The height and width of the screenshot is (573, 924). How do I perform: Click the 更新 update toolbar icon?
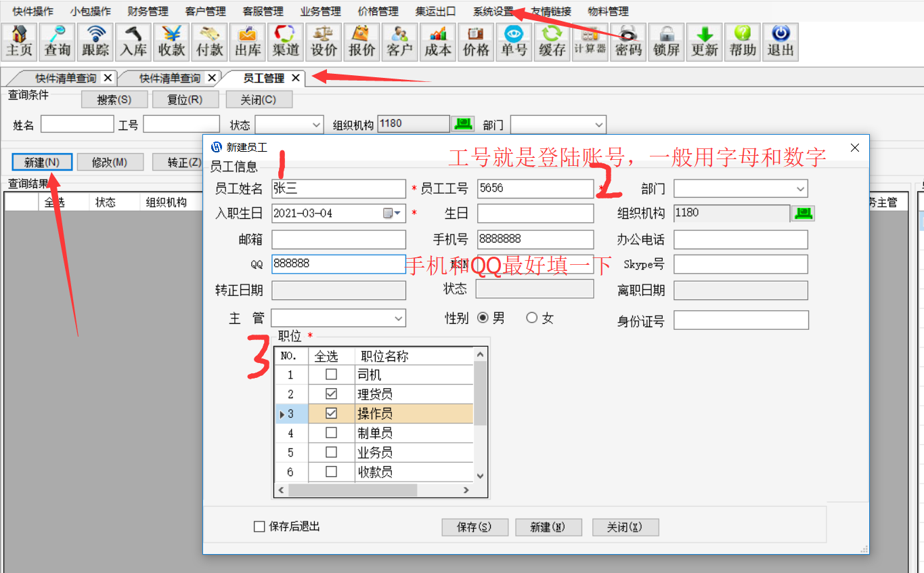coord(705,42)
